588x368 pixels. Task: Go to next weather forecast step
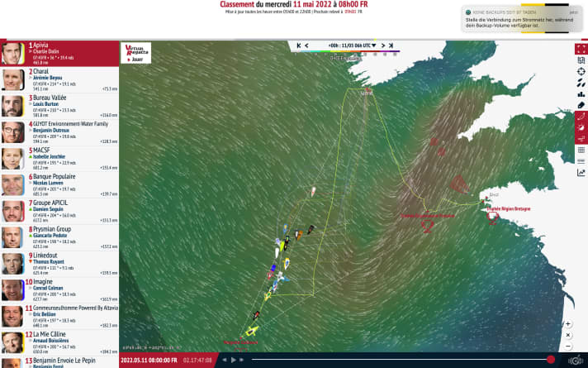click(x=383, y=45)
